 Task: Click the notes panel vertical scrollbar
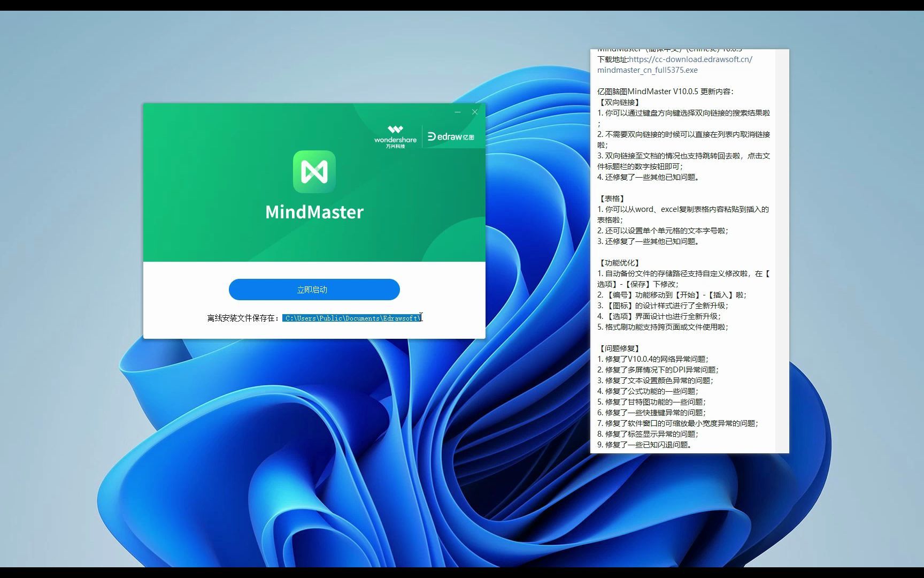pyautogui.click(x=782, y=251)
